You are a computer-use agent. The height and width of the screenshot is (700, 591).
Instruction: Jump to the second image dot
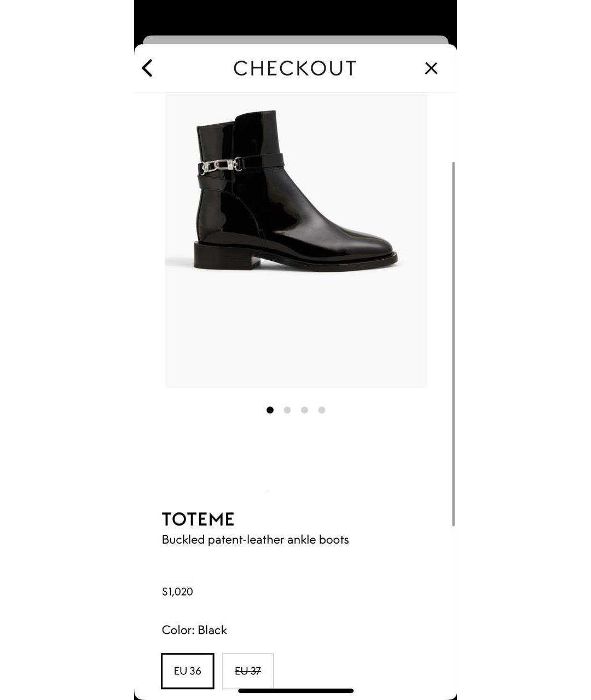pos(287,410)
